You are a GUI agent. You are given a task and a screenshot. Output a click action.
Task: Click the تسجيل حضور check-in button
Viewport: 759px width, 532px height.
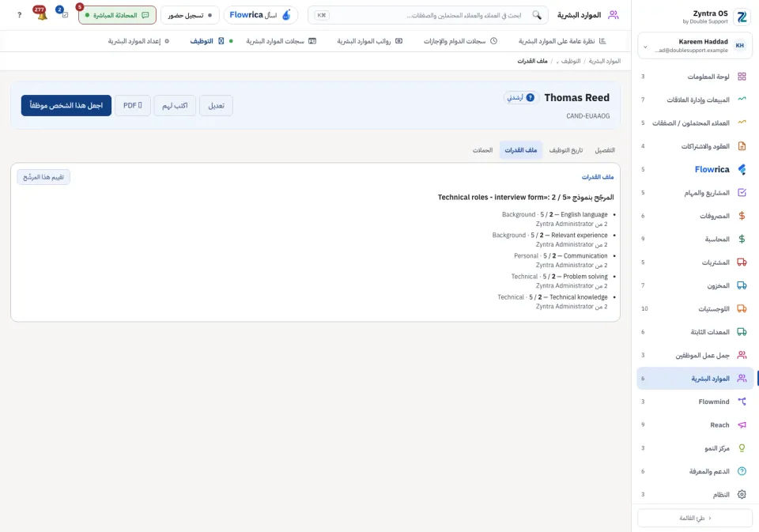tap(190, 15)
